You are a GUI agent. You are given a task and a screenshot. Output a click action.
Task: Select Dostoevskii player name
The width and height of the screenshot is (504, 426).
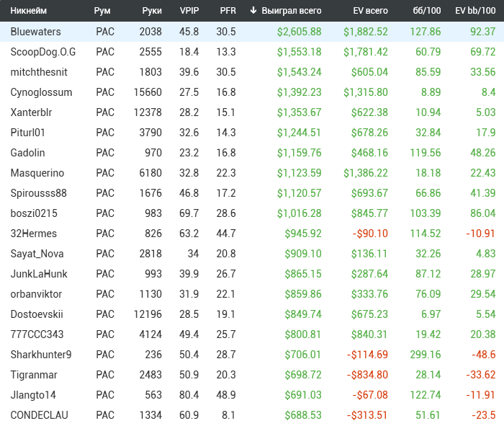(x=37, y=314)
